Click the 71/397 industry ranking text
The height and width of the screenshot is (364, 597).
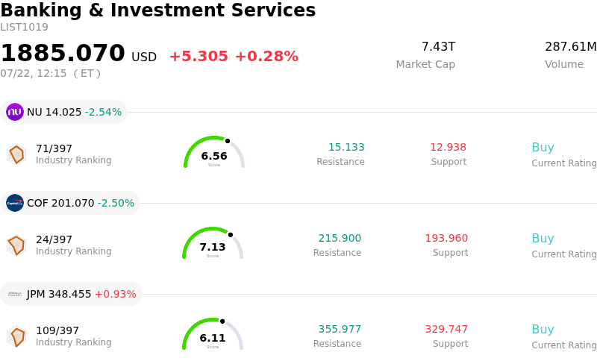click(x=54, y=148)
